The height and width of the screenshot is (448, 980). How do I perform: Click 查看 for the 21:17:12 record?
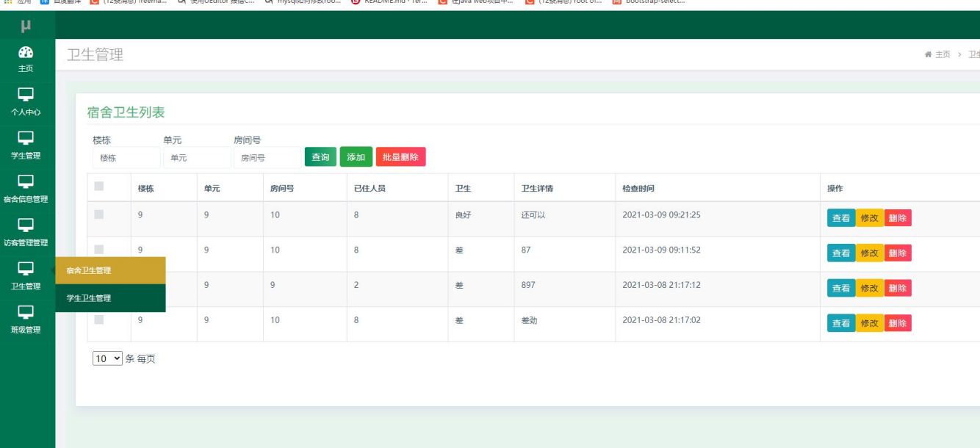coord(841,288)
